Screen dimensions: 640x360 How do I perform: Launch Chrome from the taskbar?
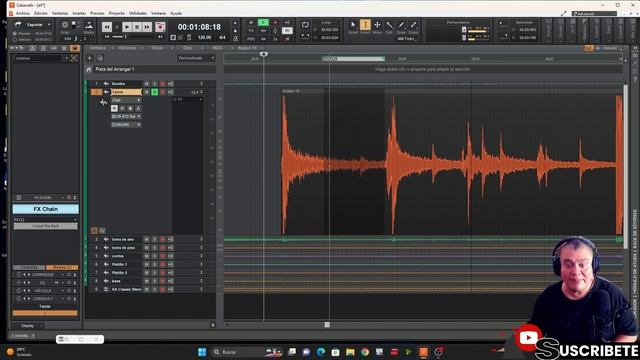point(365,352)
